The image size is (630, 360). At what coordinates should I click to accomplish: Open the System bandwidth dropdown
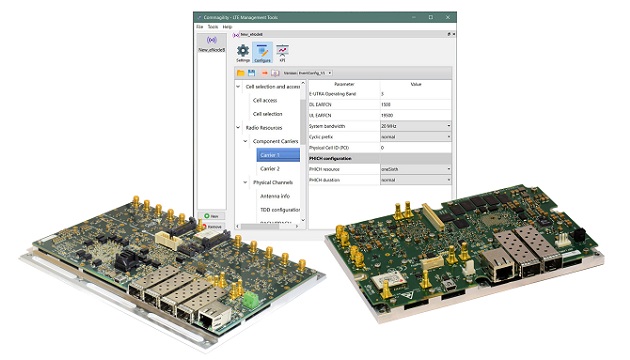coord(415,126)
